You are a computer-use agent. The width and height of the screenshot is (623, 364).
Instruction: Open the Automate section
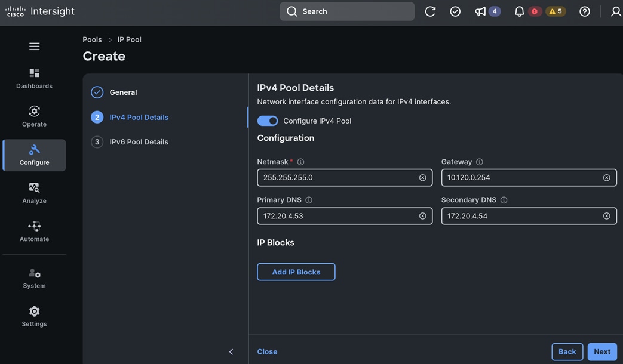pyautogui.click(x=34, y=232)
